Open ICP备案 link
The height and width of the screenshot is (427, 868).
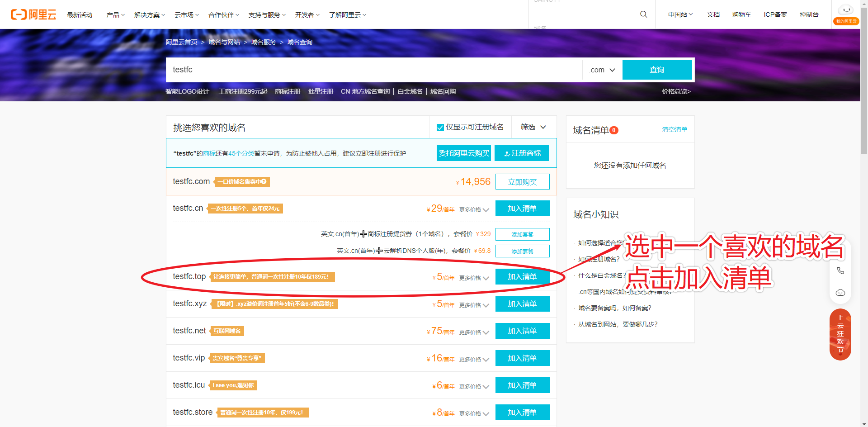[775, 14]
